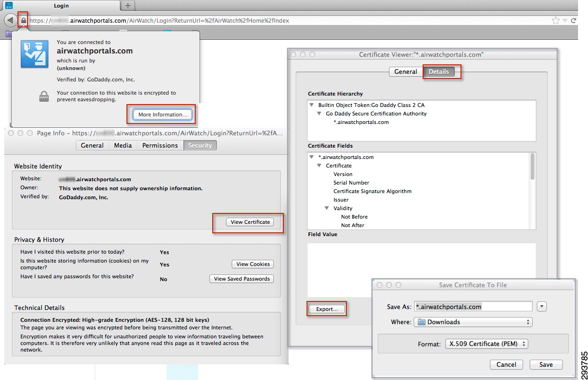Click the lock icon in the address bar
Screen dimensions: 588x380
tap(23, 21)
